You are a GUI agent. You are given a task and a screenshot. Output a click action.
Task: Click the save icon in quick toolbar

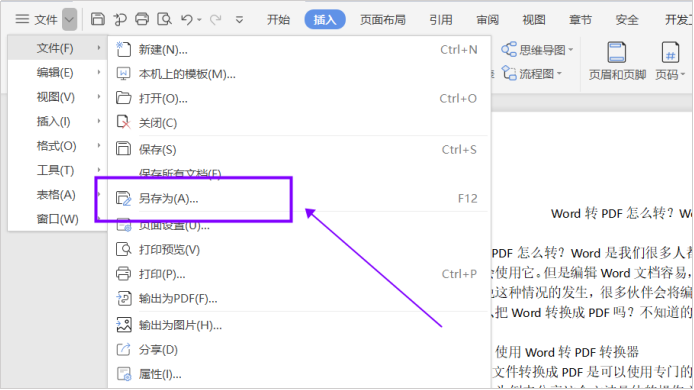pos(98,19)
